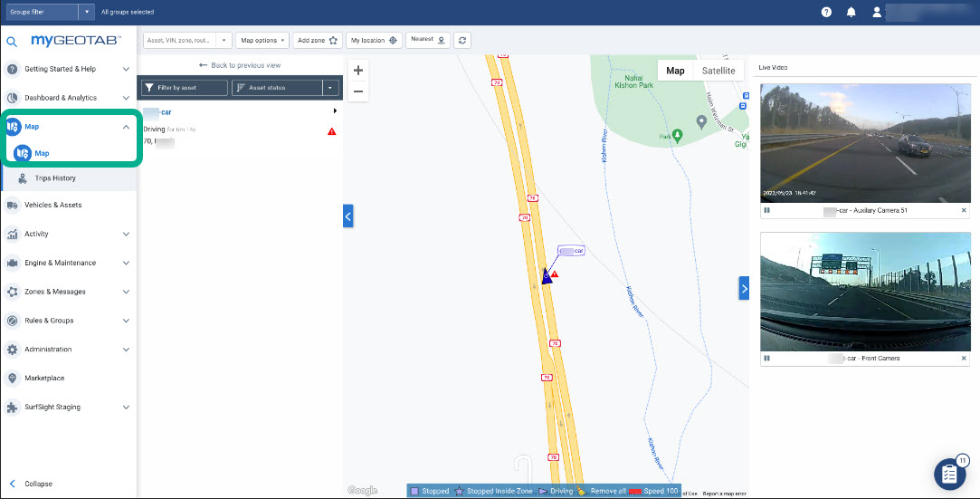This screenshot has height=499, width=980.
Task: Pause the Front Camera video
Action: coord(766,359)
